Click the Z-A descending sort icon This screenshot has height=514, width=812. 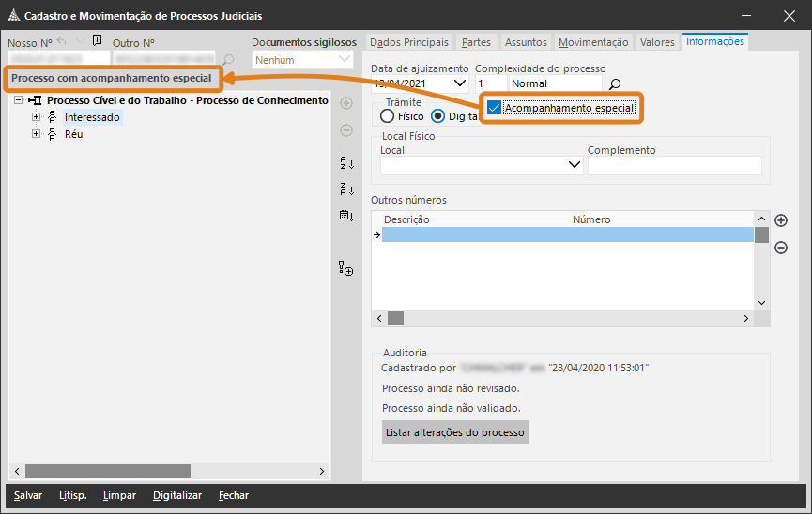[x=346, y=189]
